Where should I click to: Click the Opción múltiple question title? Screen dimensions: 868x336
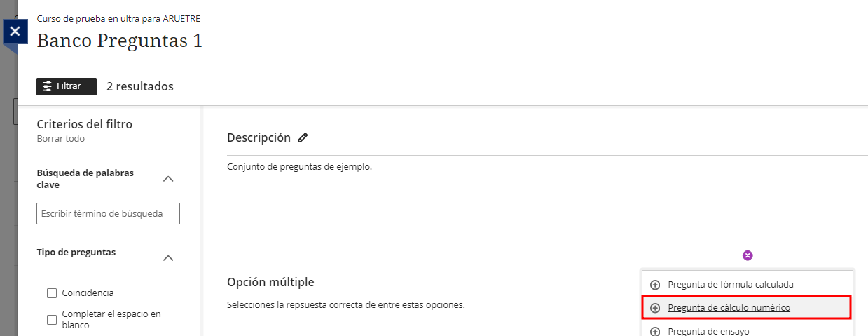[270, 282]
